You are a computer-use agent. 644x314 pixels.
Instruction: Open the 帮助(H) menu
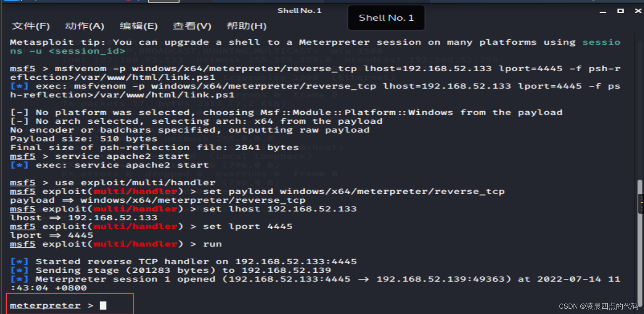(247, 26)
